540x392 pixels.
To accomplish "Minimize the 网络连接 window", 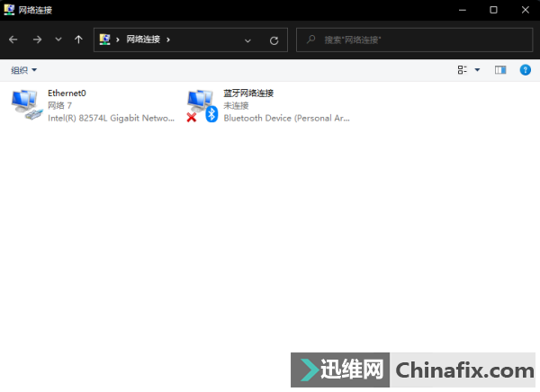I will click(x=463, y=10).
